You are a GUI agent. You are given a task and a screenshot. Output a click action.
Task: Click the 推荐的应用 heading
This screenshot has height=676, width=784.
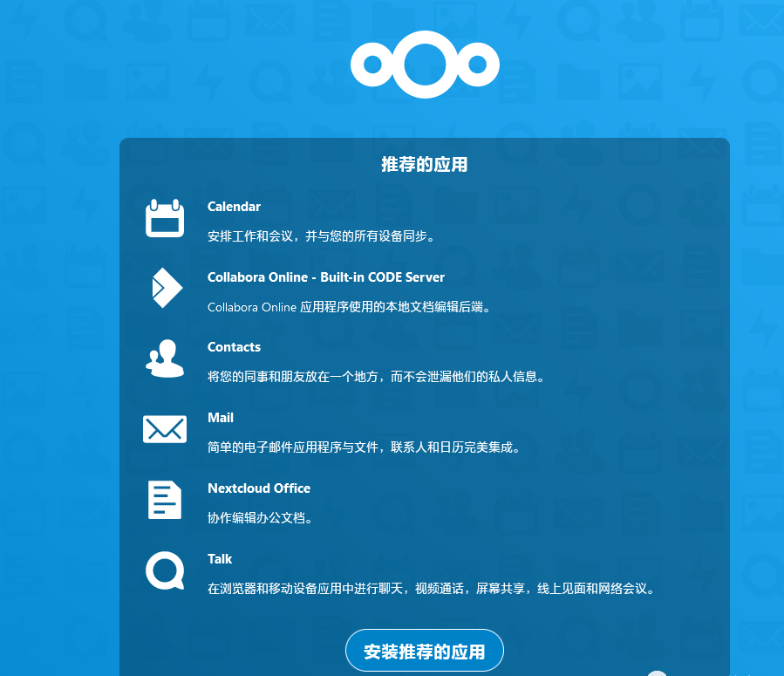tap(425, 165)
